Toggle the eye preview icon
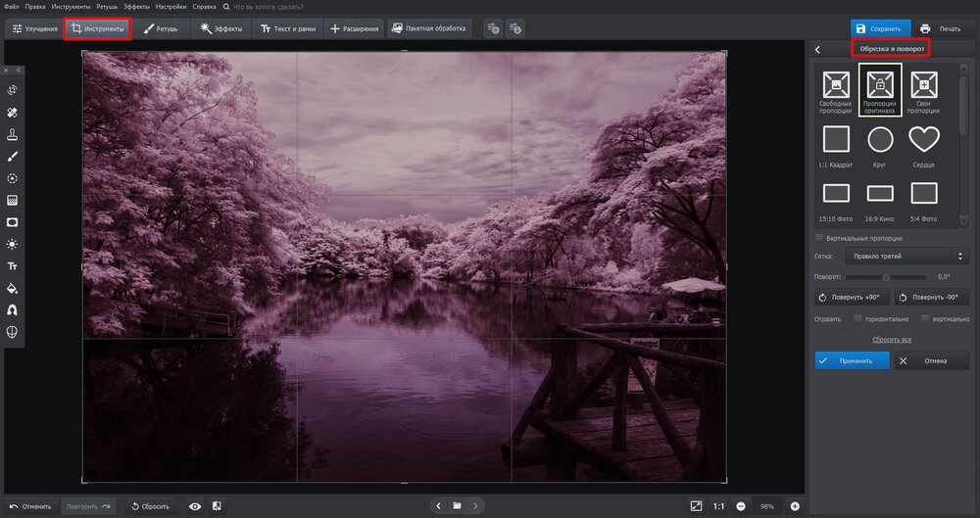The image size is (980, 518). (195, 506)
